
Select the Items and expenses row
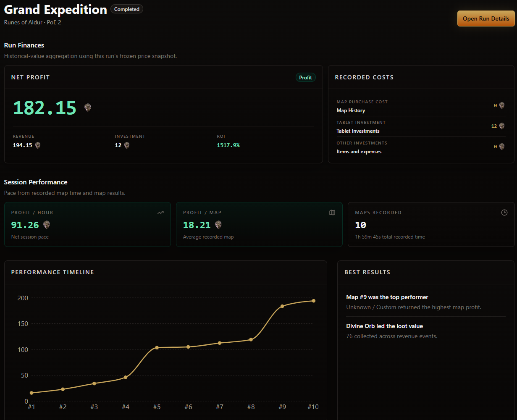(420, 147)
